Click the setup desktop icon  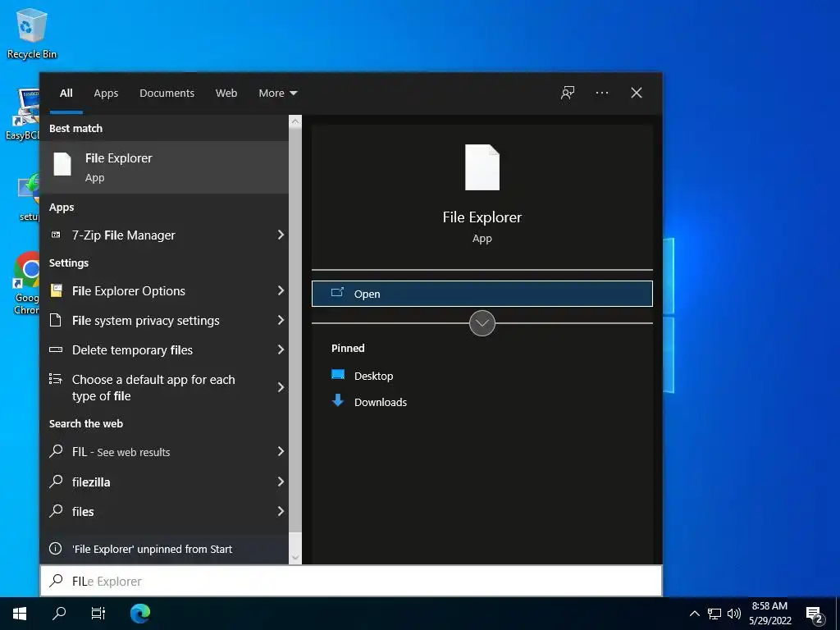(x=29, y=197)
